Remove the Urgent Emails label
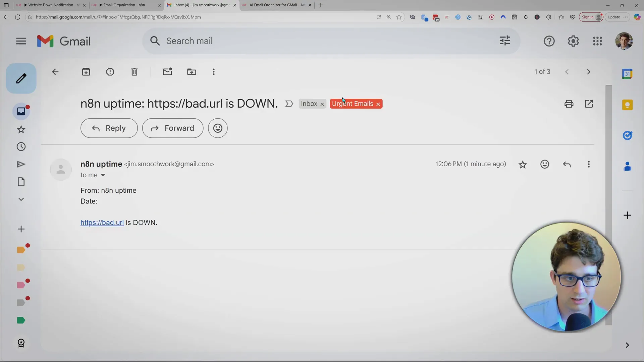 click(378, 104)
